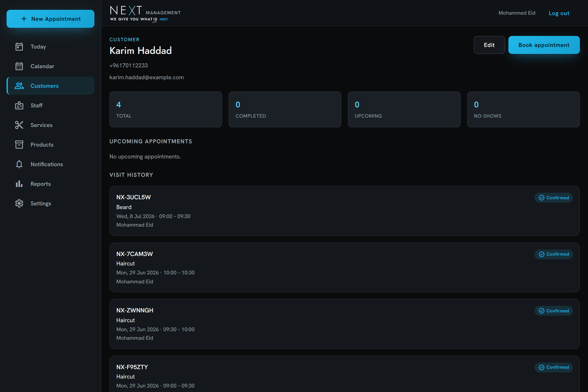
Task: Click date Wed, 8 Jul 2026 09:00 – 09:30
Action: (x=153, y=216)
